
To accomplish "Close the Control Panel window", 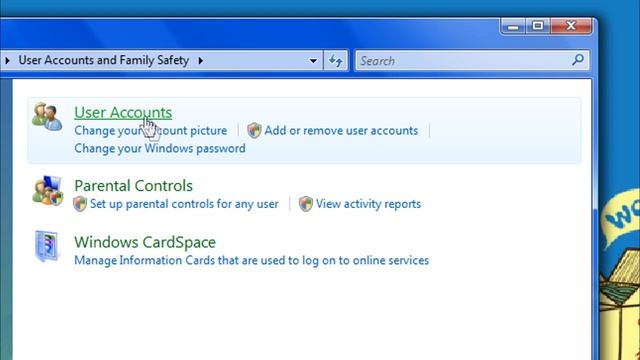I will [x=571, y=26].
